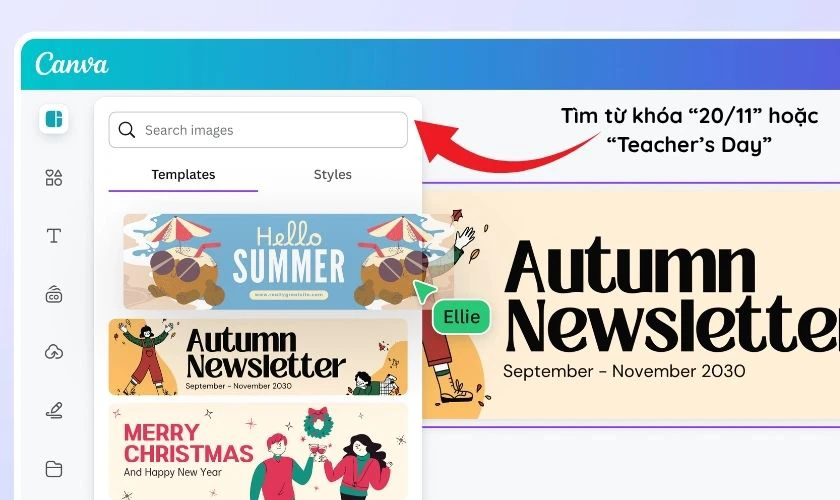Select the large Autumn Newsletter headline on canvas

(672, 296)
